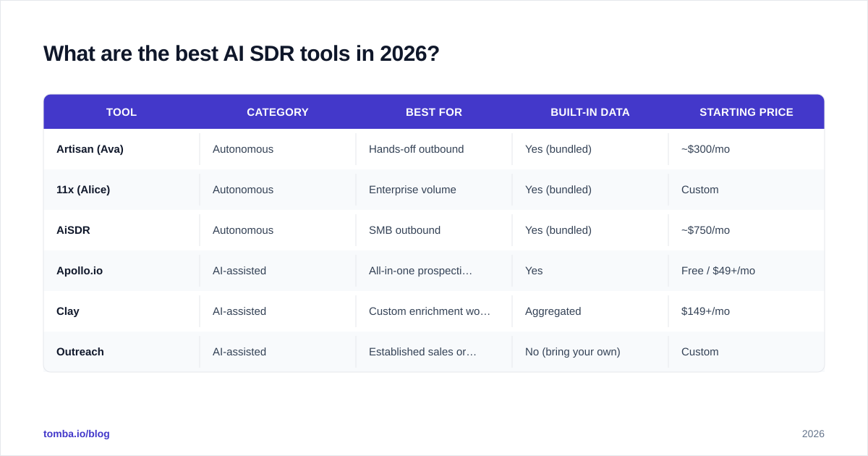Click the Enterprise volume cell
This screenshot has width=868, height=456.
(x=412, y=190)
